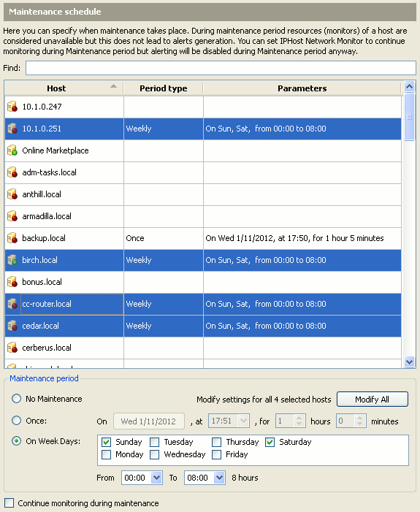This screenshot has height=512, width=420.
Task: Open the To time dropdown
Action: pos(219,478)
